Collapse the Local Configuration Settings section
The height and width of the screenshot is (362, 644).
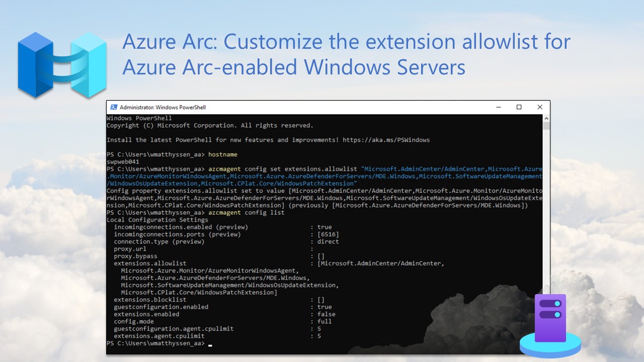[x=156, y=220]
